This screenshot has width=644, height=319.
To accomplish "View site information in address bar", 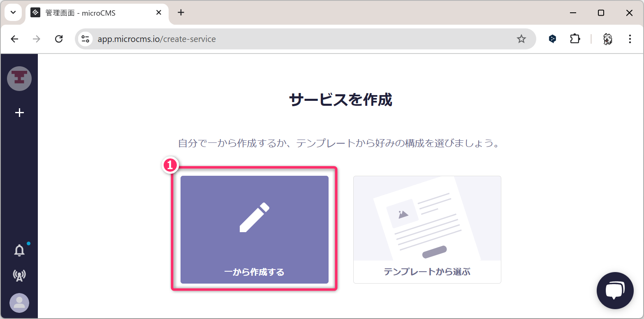I will tap(86, 39).
